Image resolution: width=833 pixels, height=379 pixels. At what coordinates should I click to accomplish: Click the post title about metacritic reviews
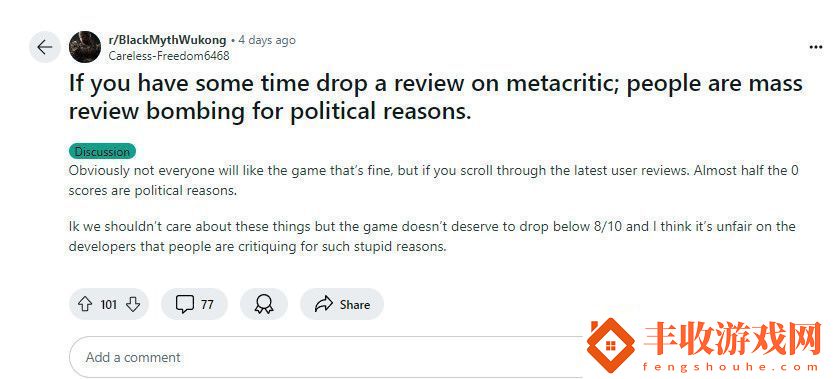coord(436,98)
